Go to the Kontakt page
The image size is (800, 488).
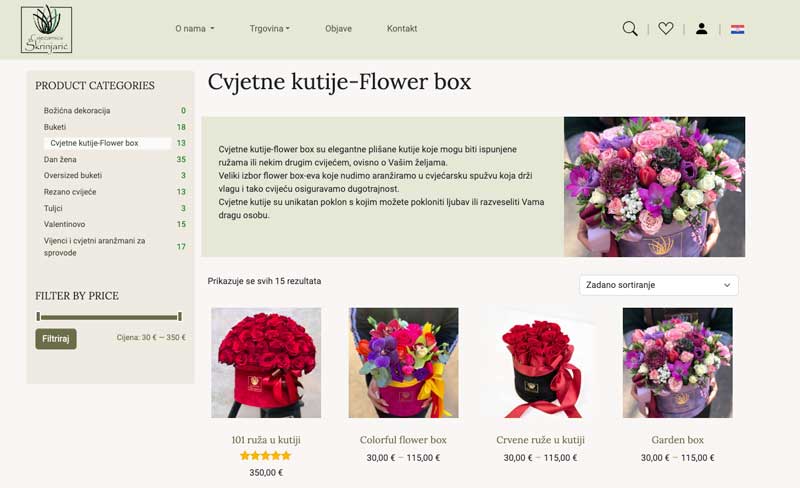[402, 29]
